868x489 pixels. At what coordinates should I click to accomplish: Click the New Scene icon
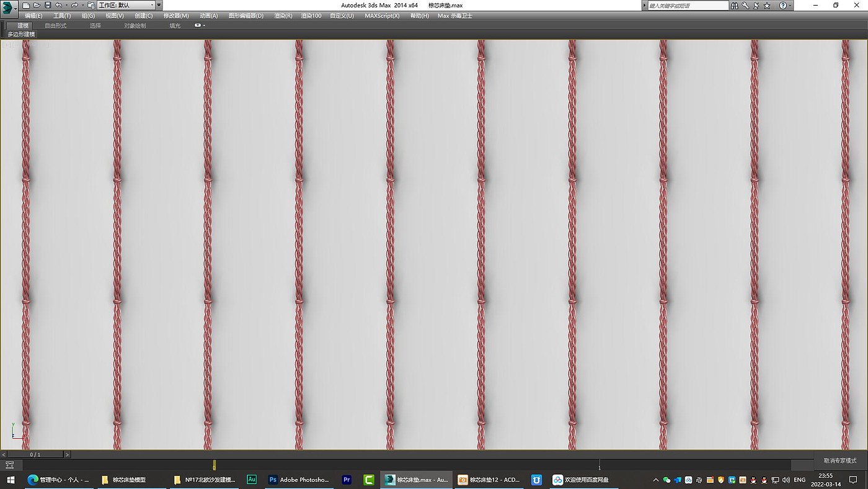[x=26, y=6]
